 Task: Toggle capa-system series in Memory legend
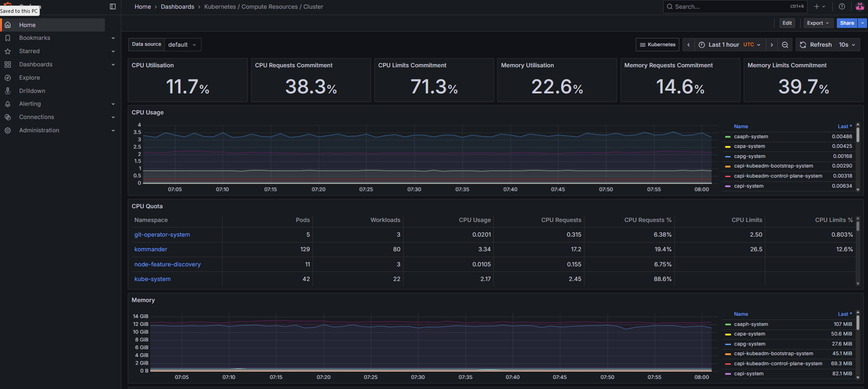(x=749, y=334)
